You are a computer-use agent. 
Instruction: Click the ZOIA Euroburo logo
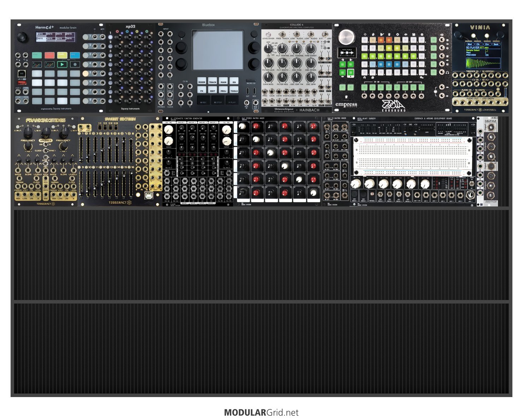(393, 105)
